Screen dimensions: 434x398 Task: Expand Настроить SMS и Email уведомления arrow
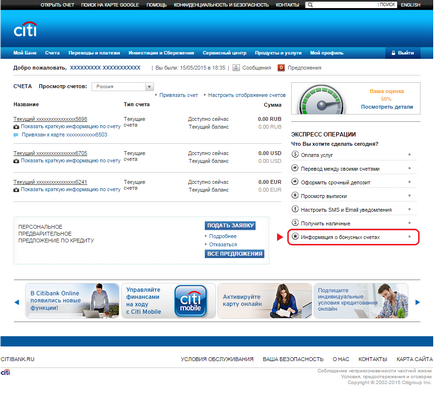410,209
